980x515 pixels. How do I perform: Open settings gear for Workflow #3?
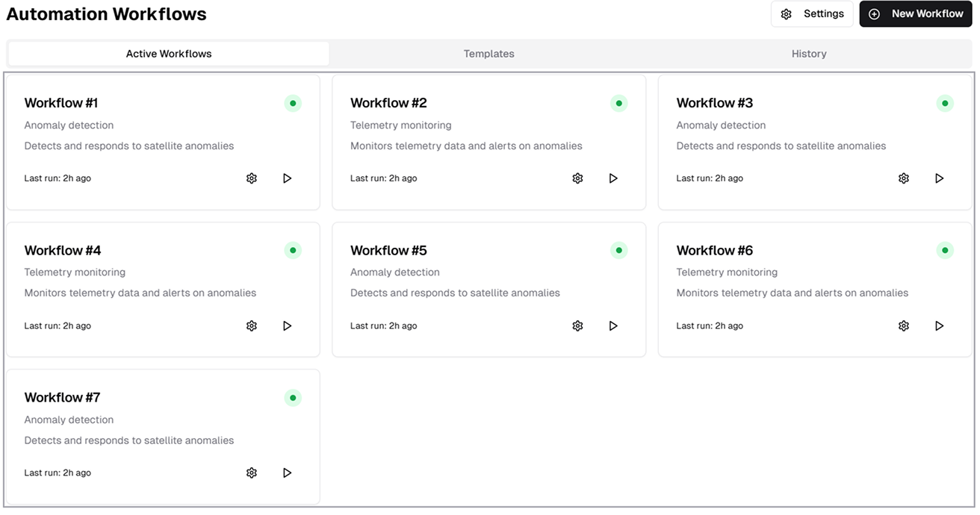(904, 178)
